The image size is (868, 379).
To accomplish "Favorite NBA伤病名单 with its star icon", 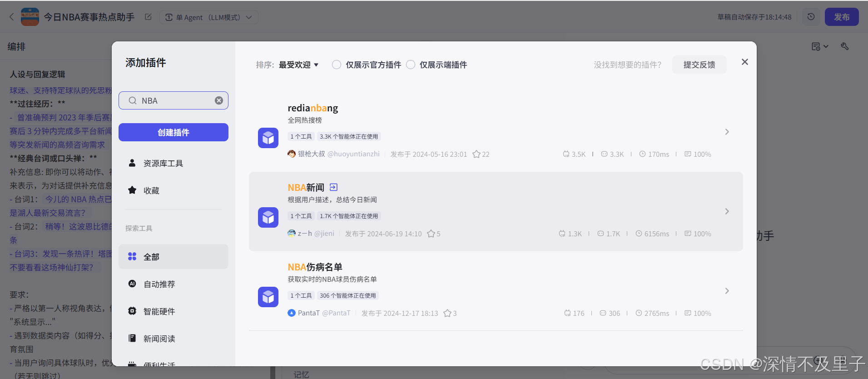I will 447,313.
